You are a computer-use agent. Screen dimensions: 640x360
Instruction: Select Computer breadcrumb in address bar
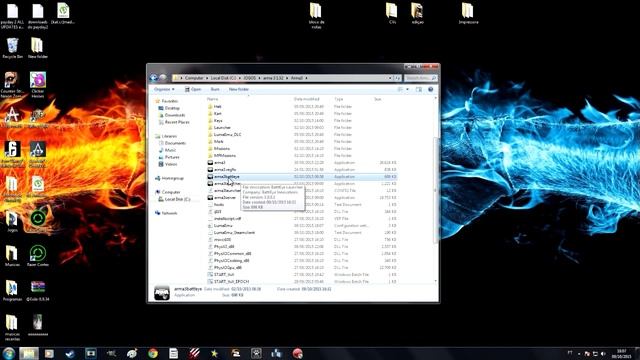194,78
